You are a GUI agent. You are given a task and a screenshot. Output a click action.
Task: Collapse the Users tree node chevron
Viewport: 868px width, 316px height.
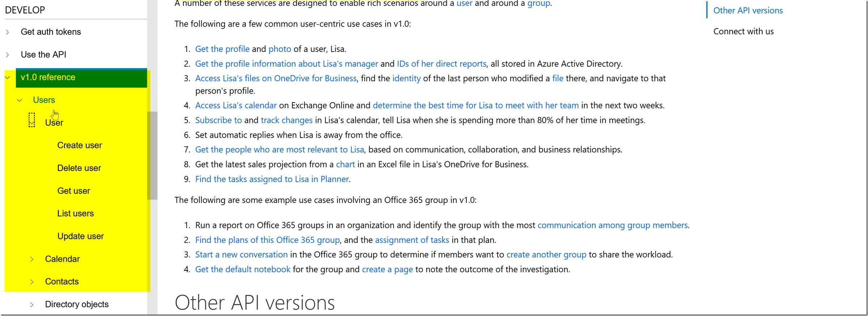20,100
